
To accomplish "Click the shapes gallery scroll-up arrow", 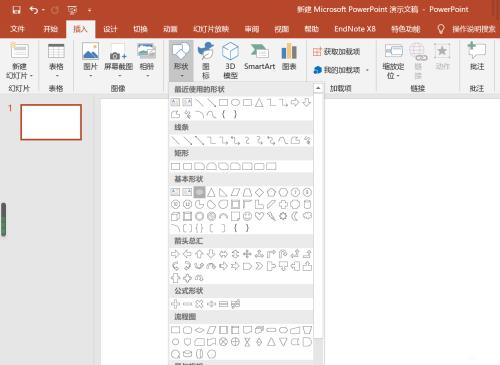I will point(318,88).
